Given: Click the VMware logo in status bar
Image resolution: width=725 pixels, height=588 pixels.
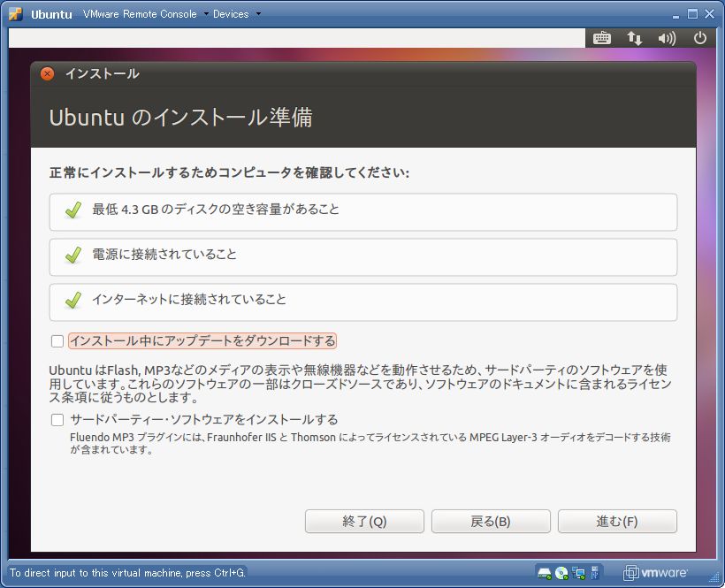Looking at the screenshot, I should point(655,573).
